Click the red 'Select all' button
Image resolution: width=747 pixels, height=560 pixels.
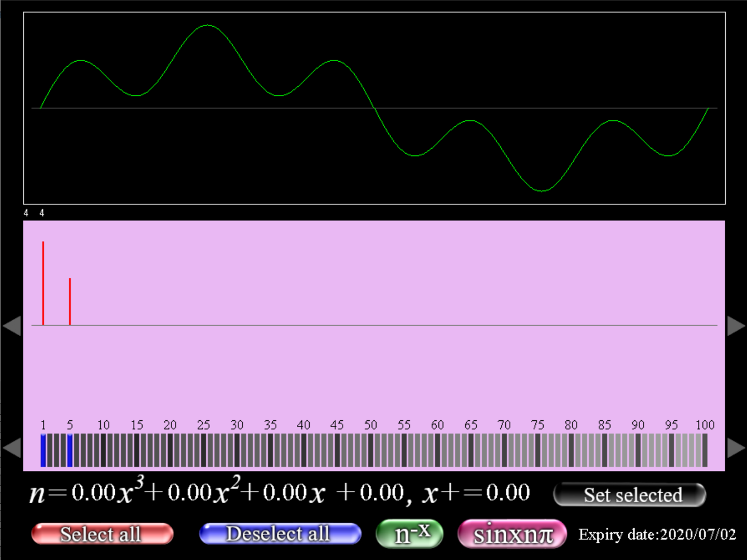(102, 534)
